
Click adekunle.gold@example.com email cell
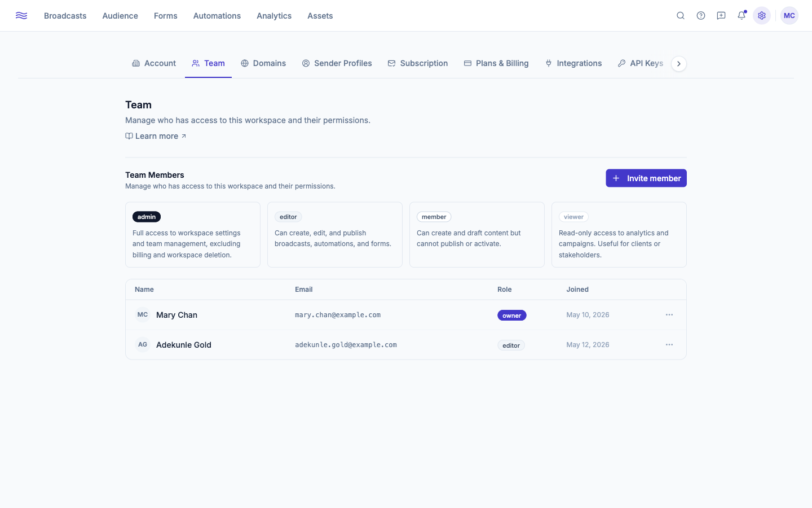(x=346, y=345)
